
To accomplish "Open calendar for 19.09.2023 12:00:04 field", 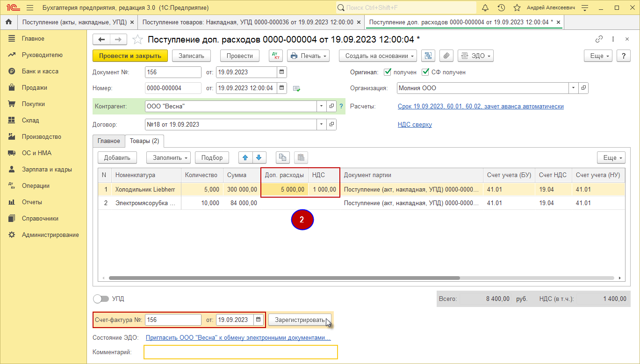I will pyautogui.click(x=282, y=88).
